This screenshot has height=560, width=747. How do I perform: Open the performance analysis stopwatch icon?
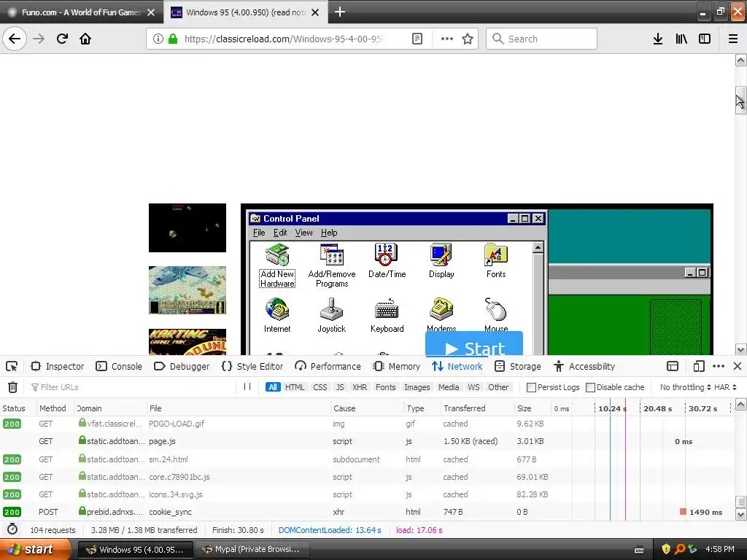12,529
